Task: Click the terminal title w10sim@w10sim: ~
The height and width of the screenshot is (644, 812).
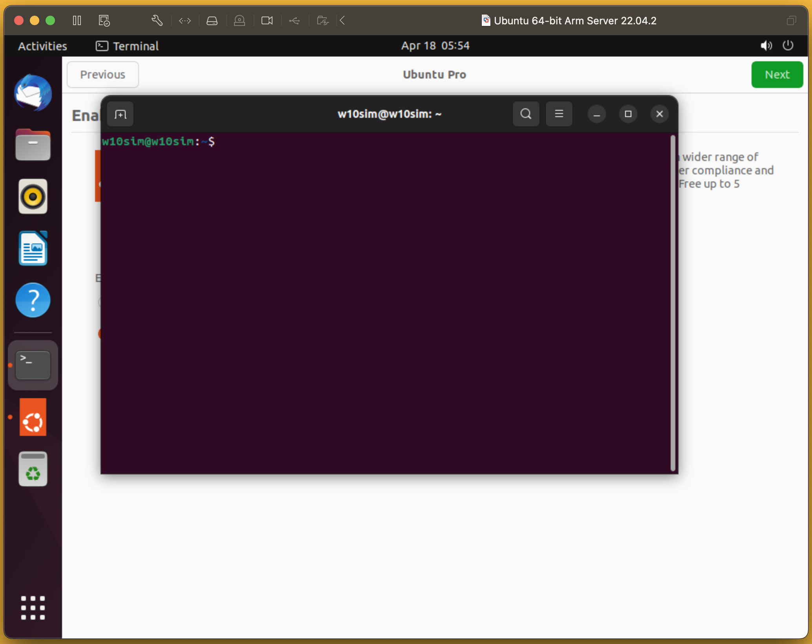Action: (390, 114)
